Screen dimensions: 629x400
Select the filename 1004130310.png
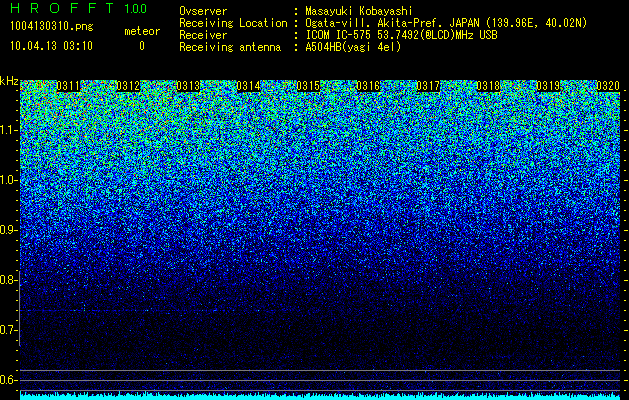52,27
